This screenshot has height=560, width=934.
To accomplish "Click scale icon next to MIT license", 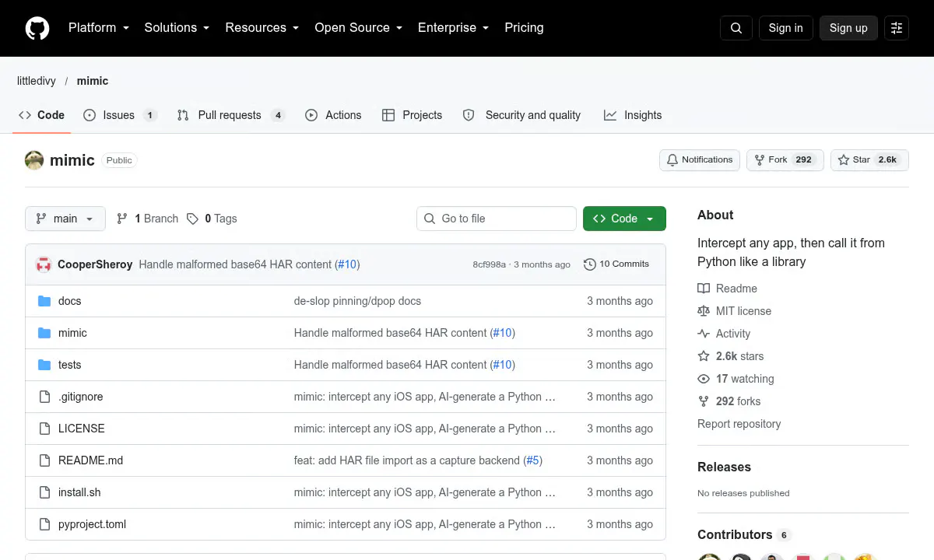I will click(x=704, y=311).
